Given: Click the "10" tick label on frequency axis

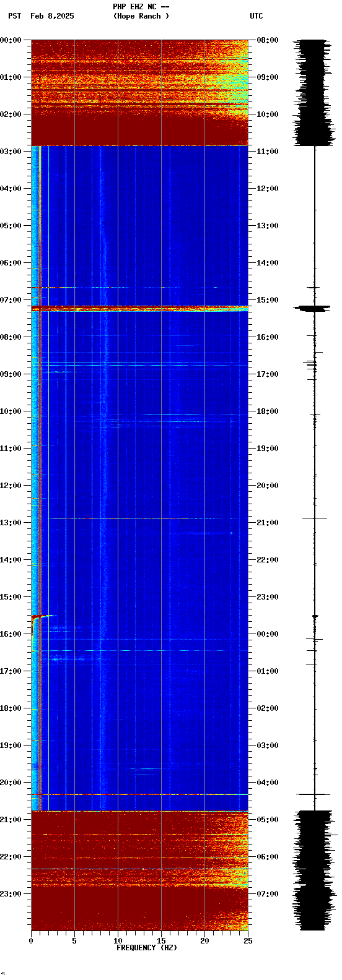Looking at the screenshot, I should (118, 941).
